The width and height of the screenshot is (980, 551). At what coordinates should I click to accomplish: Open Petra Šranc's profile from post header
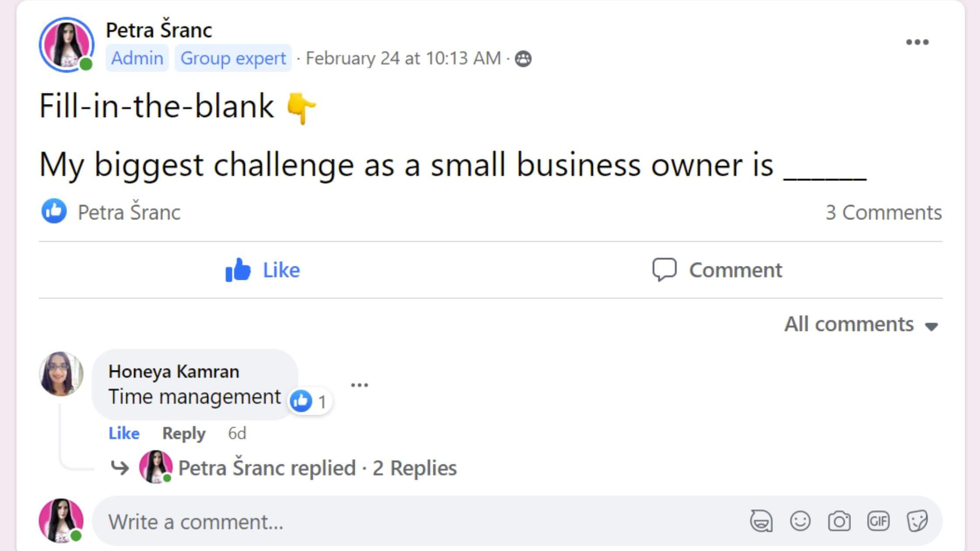(159, 30)
